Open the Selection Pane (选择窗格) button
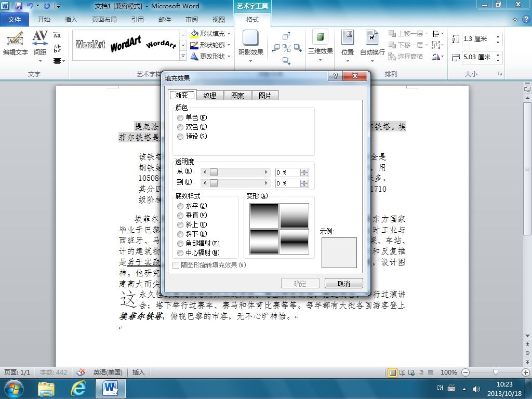 (406, 56)
